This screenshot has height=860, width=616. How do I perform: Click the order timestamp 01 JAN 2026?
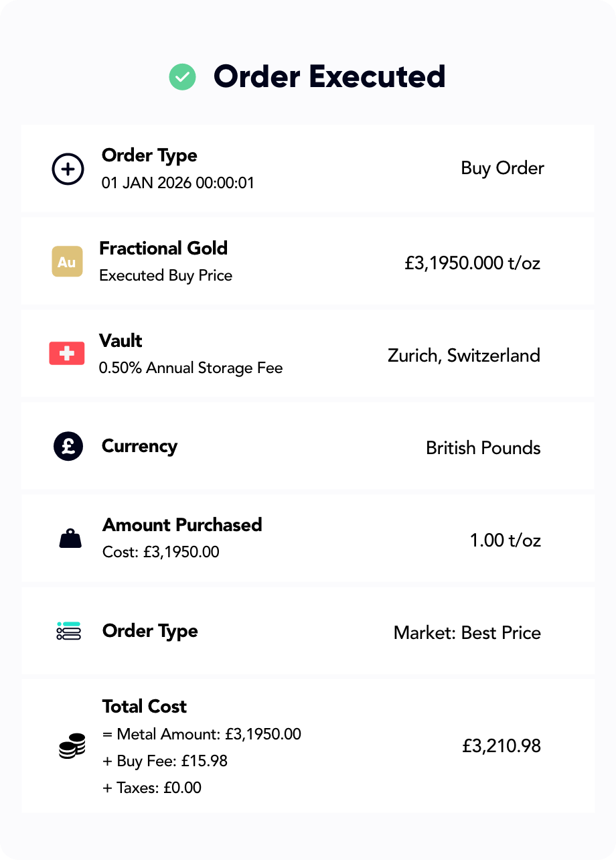click(177, 183)
